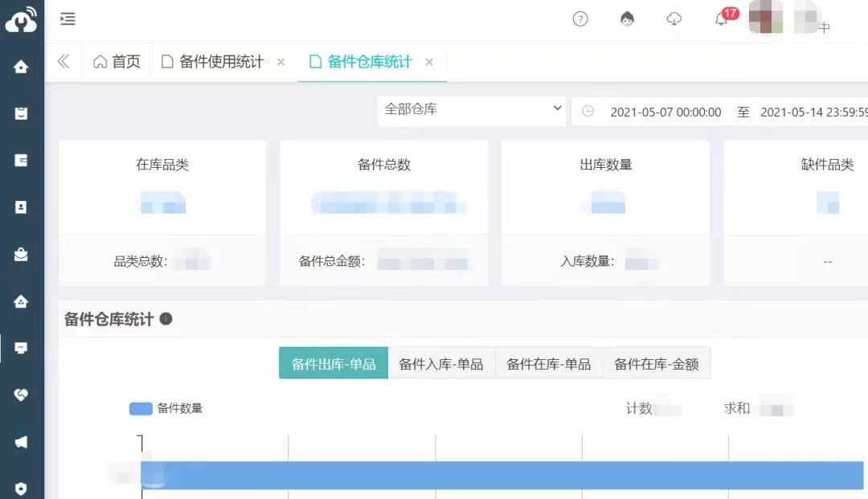
Task: Switch to 备件入库-单品 chart view
Action: pos(441,364)
